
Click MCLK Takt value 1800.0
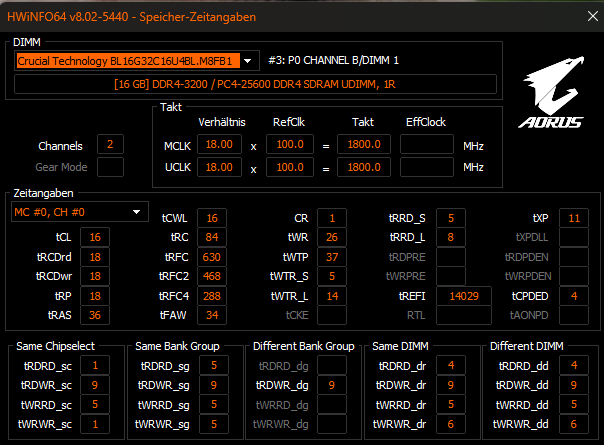coord(364,144)
